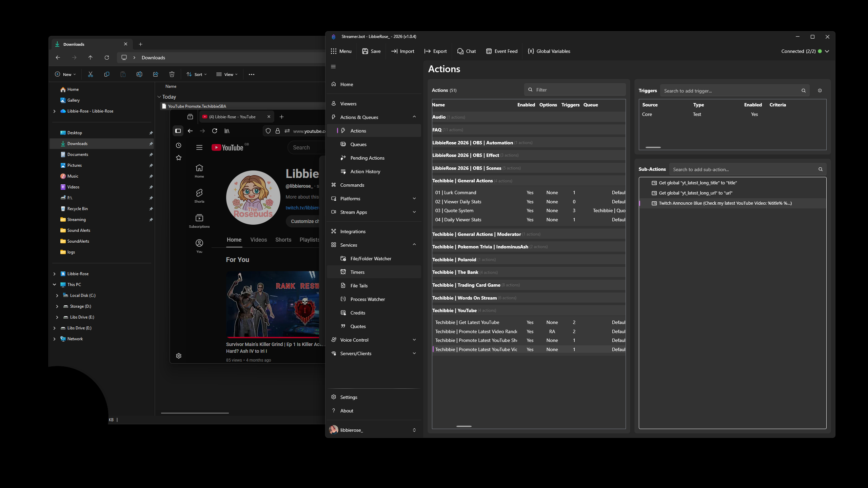Click the horizontal scrollbar of the Triggers list
This screenshot has width=868, height=488.
tap(653, 147)
